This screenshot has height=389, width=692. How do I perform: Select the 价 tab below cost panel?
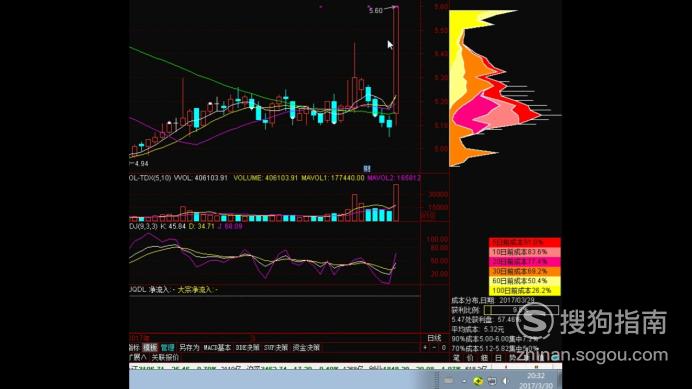pyautogui.click(x=470, y=358)
